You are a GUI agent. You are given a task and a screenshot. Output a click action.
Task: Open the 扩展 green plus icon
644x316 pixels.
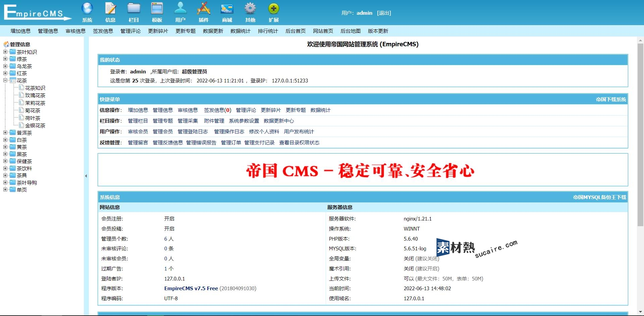274,9
